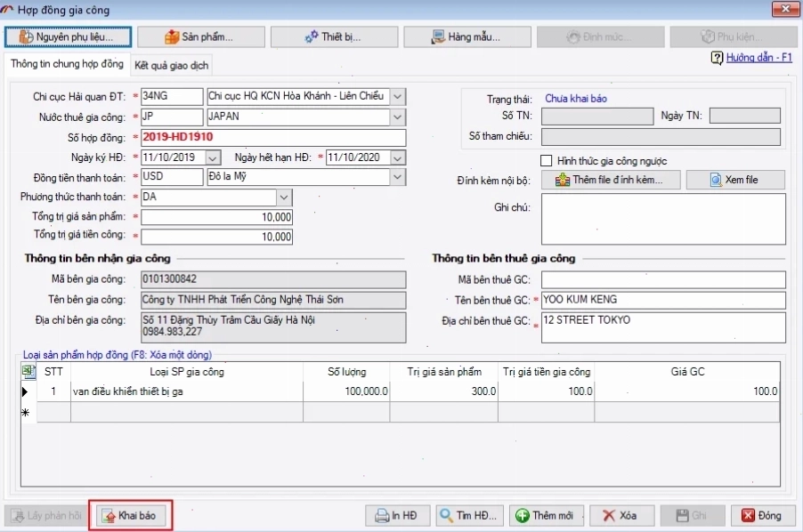Open the Hướng dẫn - F1 help link
Viewport: 803px width, 532px height.
(x=759, y=58)
